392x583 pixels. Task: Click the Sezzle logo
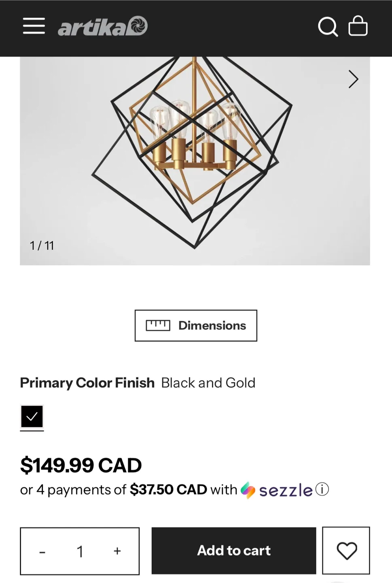[277, 490]
